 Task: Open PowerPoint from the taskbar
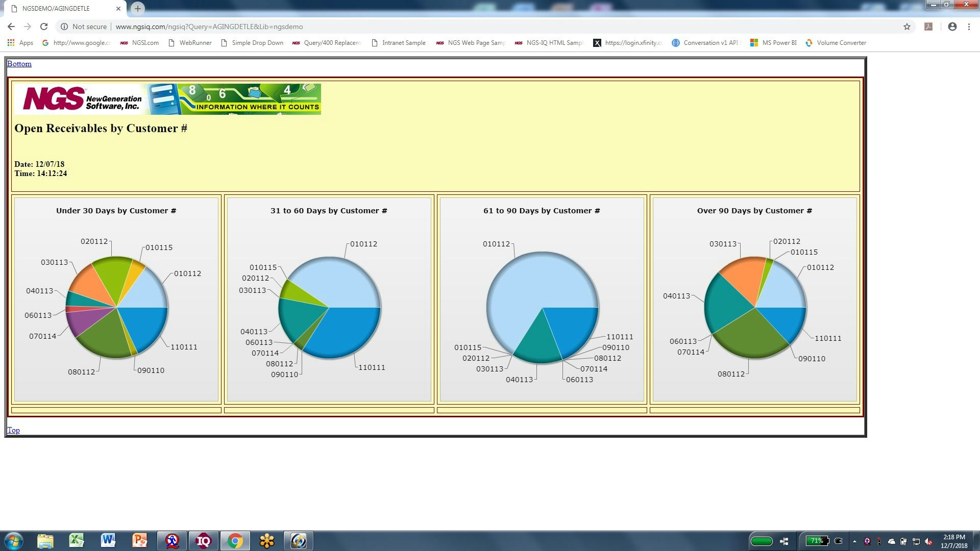pyautogui.click(x=141, y=541)
